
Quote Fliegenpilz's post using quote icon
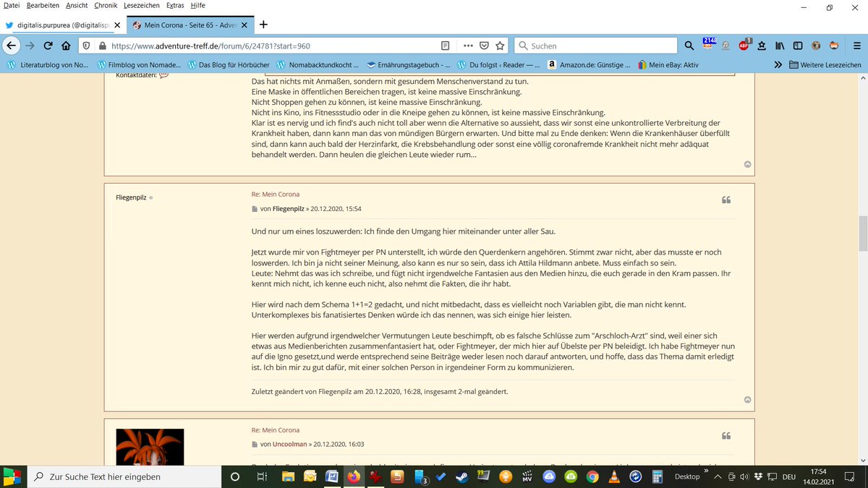(726, 200)
